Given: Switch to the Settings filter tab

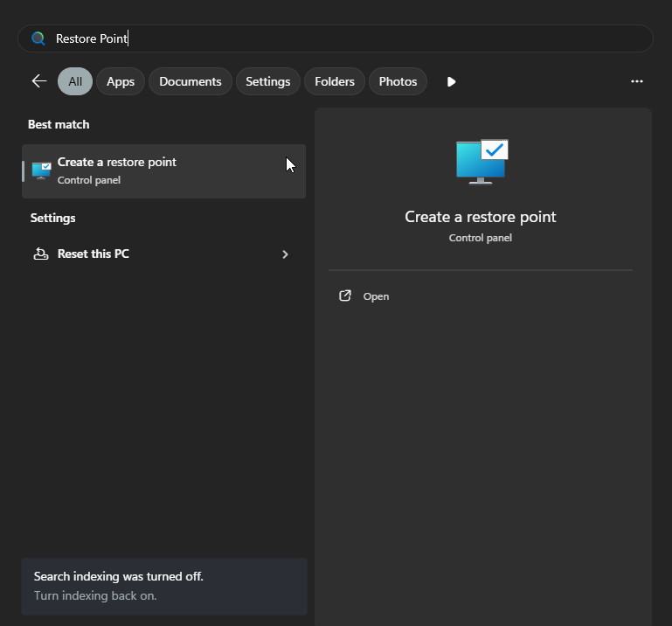Looking at the screenshot, I should point(268,81).
